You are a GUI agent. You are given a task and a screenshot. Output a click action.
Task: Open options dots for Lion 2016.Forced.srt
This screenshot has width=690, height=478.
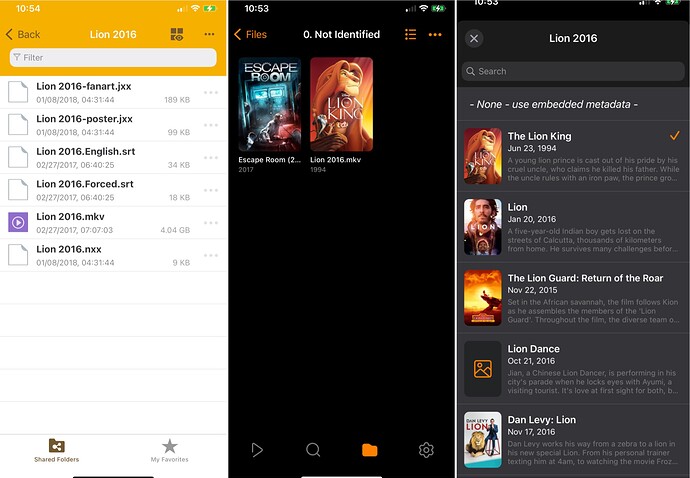(211, 190)
